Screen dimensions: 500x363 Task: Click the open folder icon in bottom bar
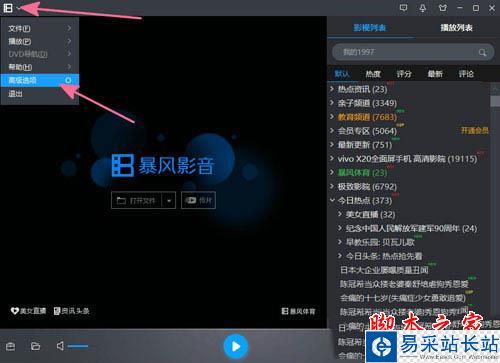tap(35, 346)
